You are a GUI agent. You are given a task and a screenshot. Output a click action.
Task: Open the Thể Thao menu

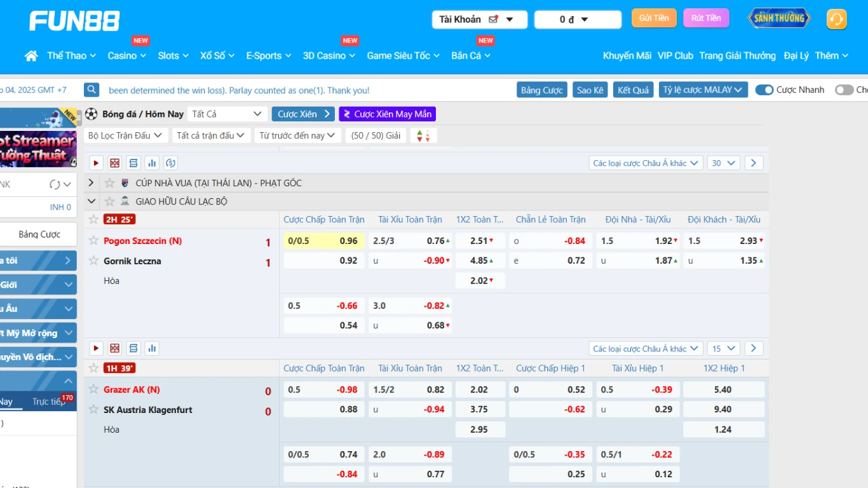click(71, 56)
